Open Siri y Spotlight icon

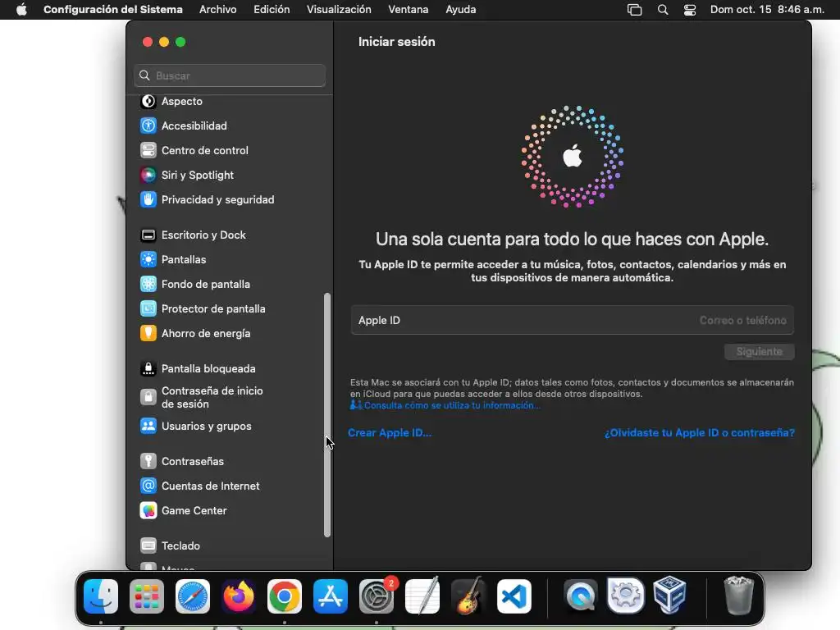(x=148, y=176)
